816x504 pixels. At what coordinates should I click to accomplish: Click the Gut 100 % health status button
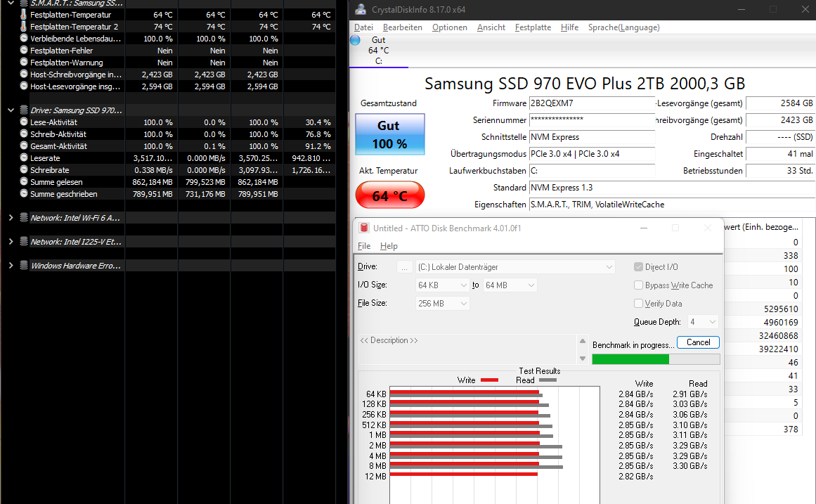click(x=390, y=134)
